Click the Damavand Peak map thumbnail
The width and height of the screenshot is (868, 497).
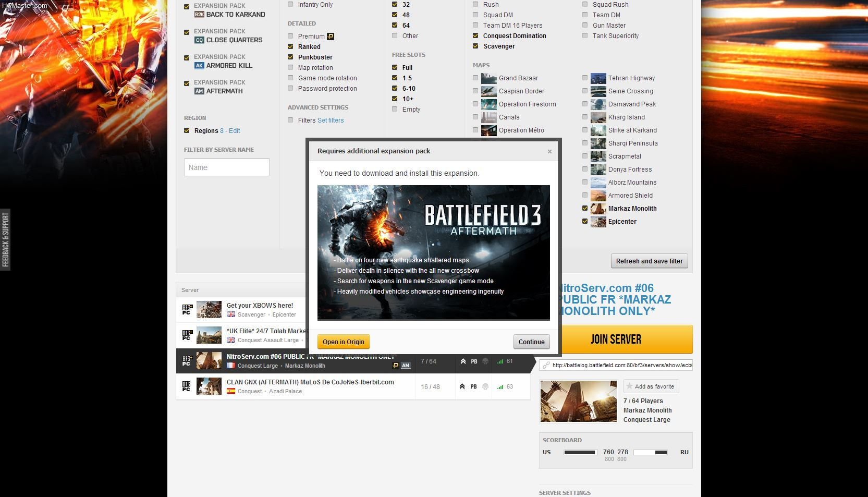click(598, 104)
